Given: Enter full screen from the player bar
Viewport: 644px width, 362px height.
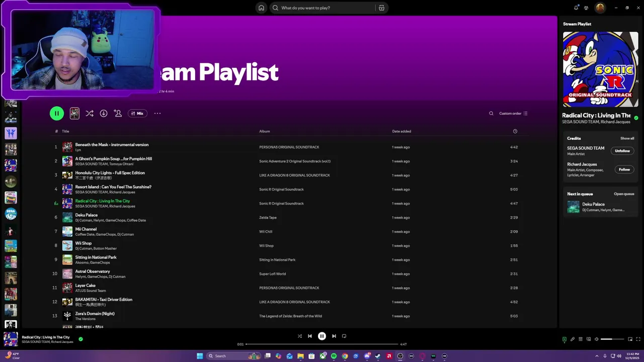Looking at the screenshot, I should [x=638, y=339].
